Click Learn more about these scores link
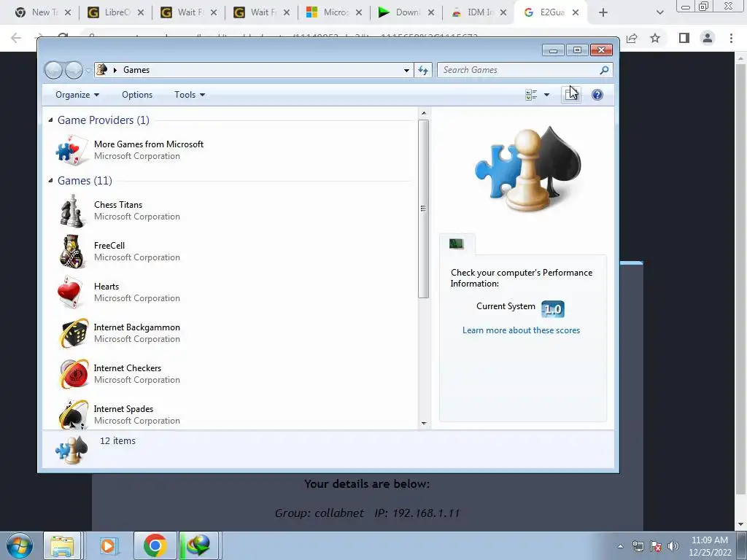Viewport: 747px width, 560px height. tap(521, 330)
